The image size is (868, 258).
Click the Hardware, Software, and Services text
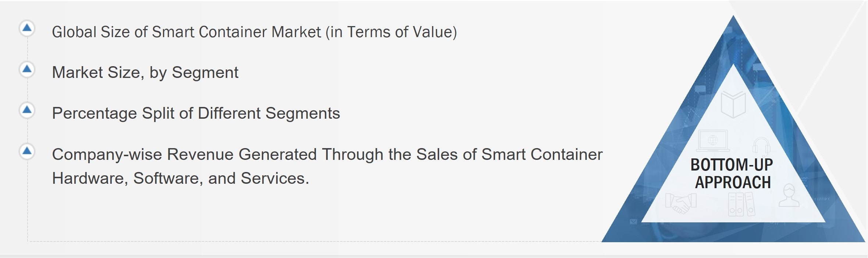click(180, 178)
